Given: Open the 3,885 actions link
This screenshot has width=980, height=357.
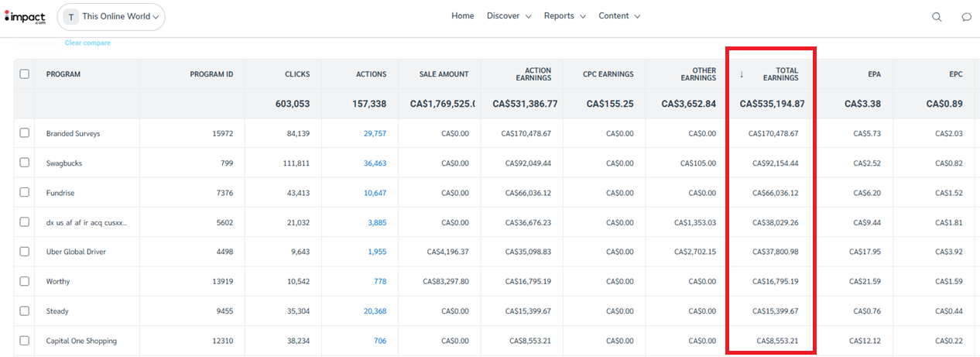Looking at the screenshot, I should click(x=377, y=222).
